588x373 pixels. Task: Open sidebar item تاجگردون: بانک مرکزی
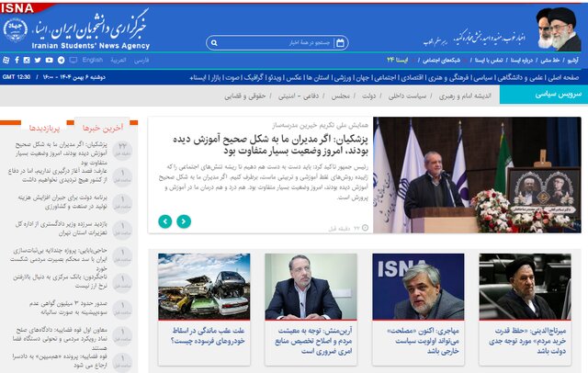(x=60, y=281)
